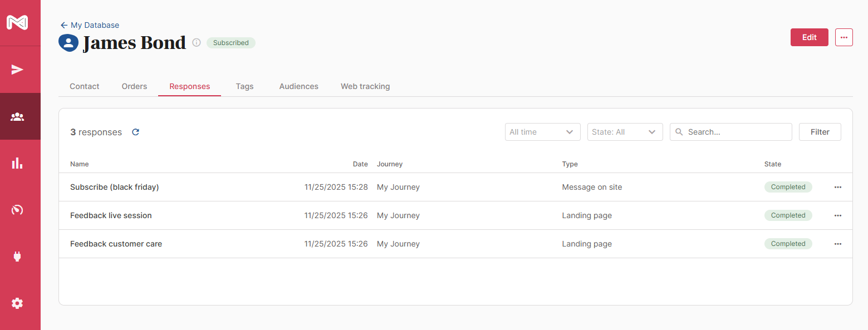868x330 pixels.
Task: Open row actions for Subscribe (black friday)
Action: click(837, 188)
